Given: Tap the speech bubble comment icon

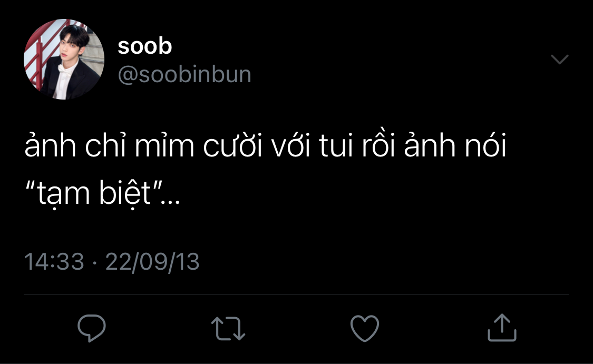Looking at the screenshot, I should coord(92,327).
